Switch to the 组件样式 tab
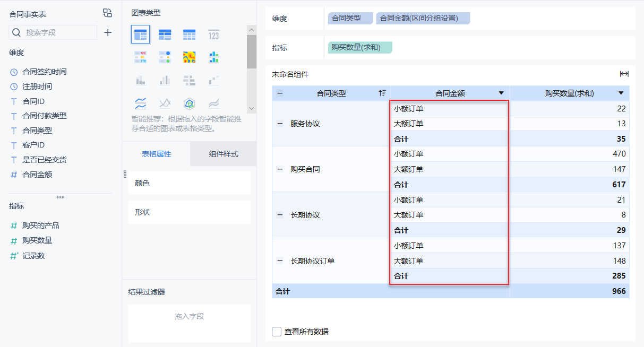Image resolution: width=644 pixels, height=347 pixels. pos(224,154)
